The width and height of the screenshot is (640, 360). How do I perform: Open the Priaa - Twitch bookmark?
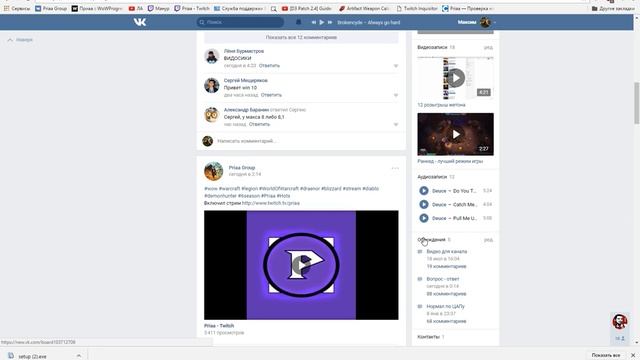tap(192, 8)
